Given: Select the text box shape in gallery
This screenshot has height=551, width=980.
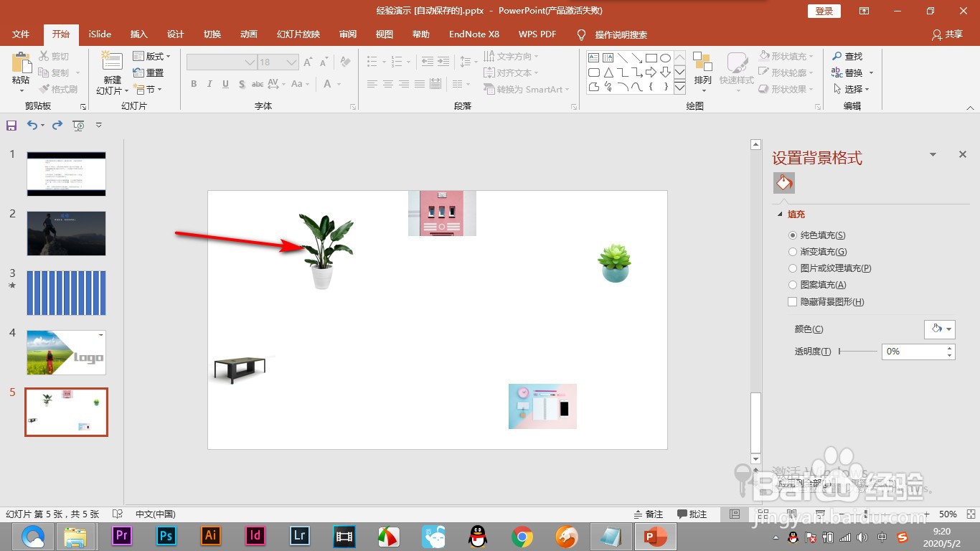Looking at the screenshot, I should [593, 58].
